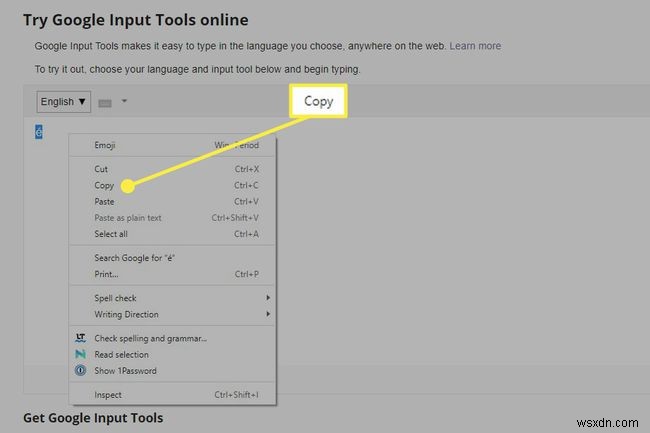The image size is (650, 433).
Task: Click Paste as plain text
Action: (x=172, y=218)
